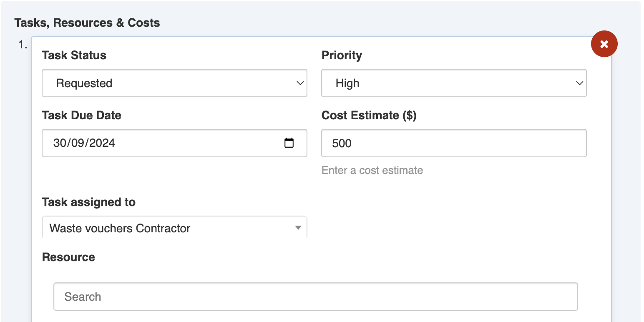Click the "Enter a cost estimate" hint text
The width and height of the screenshot is (644, 322).
[x=372, y=170]
